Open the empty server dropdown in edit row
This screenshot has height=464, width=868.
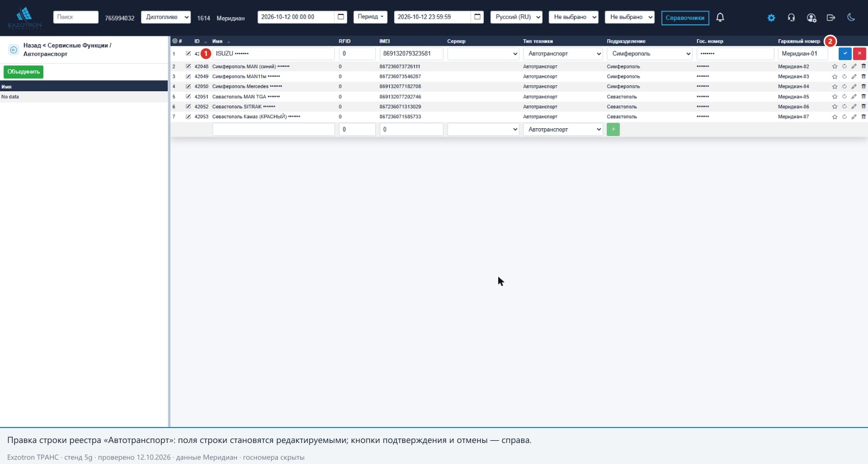point(483,54)
